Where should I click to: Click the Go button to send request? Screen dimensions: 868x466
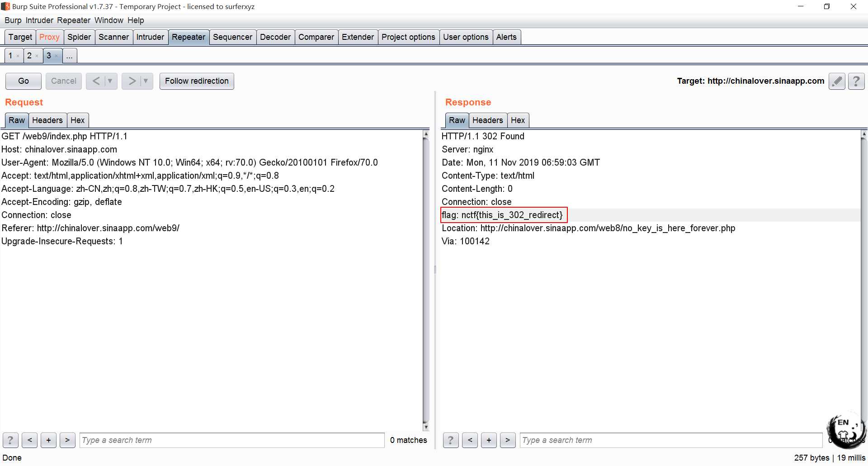(24, 81)
